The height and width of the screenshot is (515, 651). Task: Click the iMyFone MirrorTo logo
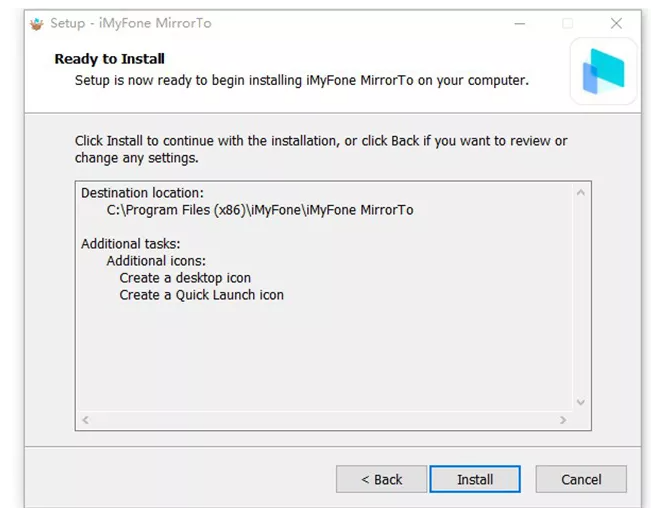[603, 71]
